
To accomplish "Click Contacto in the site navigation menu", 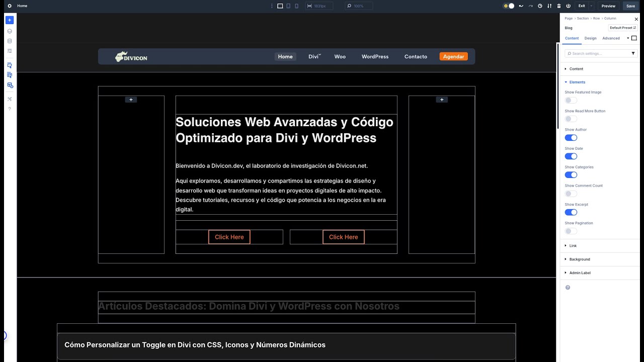I will click(416, 57).
